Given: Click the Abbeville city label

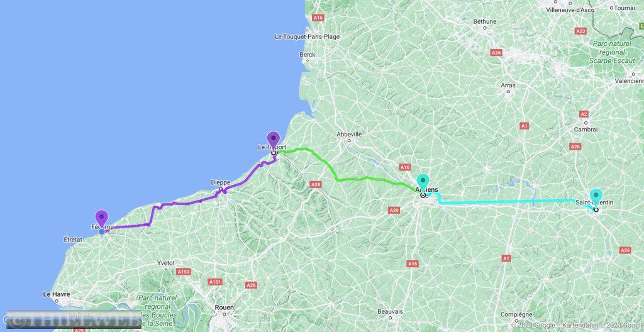Looking at the screenshot, I should [349, 135].
